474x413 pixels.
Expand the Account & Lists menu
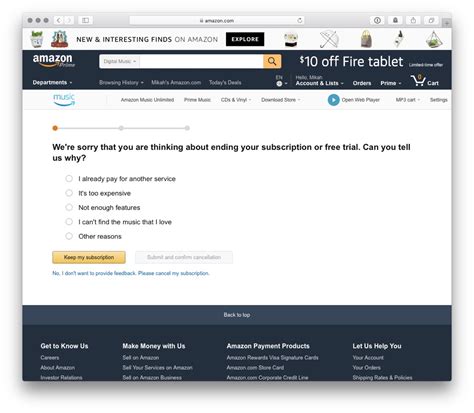pyautogui.click(x=319, y=83)
